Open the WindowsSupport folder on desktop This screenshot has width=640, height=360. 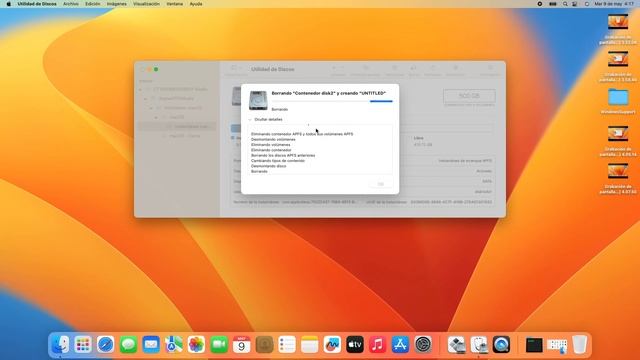[618, 101]
